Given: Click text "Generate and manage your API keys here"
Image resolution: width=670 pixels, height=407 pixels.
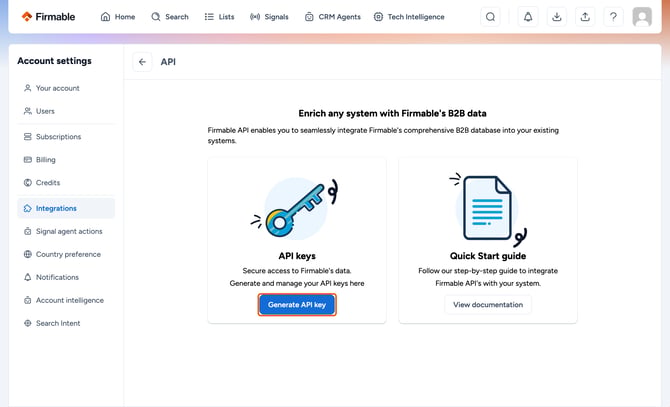Looking at the screenshot, I should (x=297, y=284).
